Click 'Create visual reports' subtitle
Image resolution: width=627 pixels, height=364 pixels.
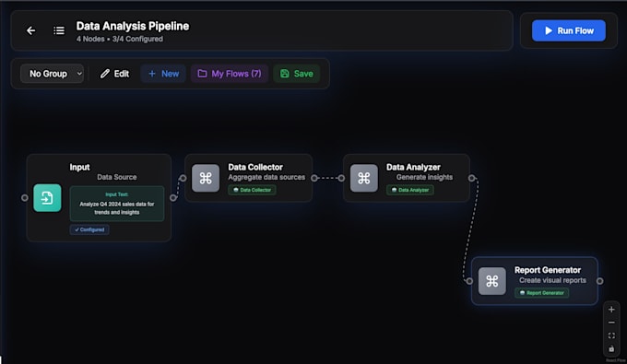coord(552,280)
